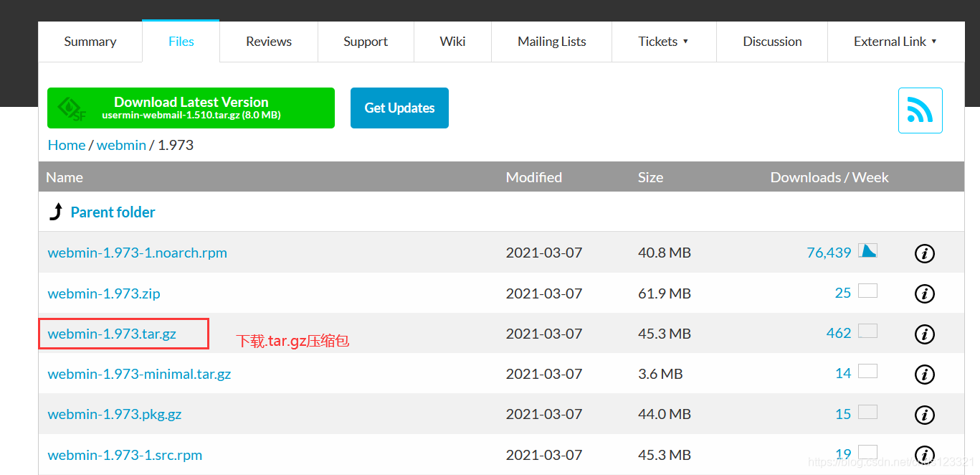Switch to the Summary tab

(90, 42)
